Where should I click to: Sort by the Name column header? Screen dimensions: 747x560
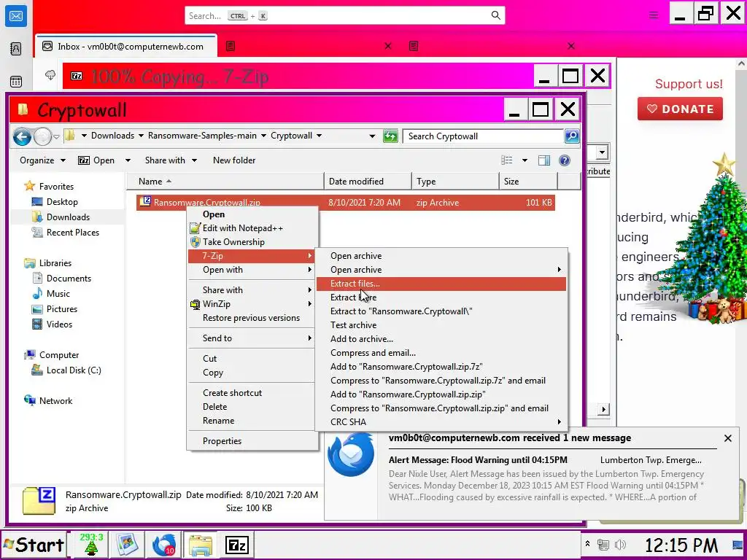225,182
